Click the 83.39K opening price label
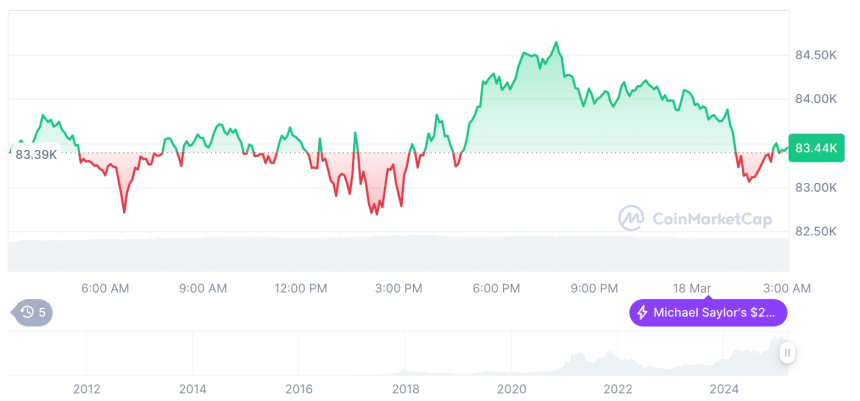Image resolution: width=860 pixels, height=401 pixels. coord(36,154)
